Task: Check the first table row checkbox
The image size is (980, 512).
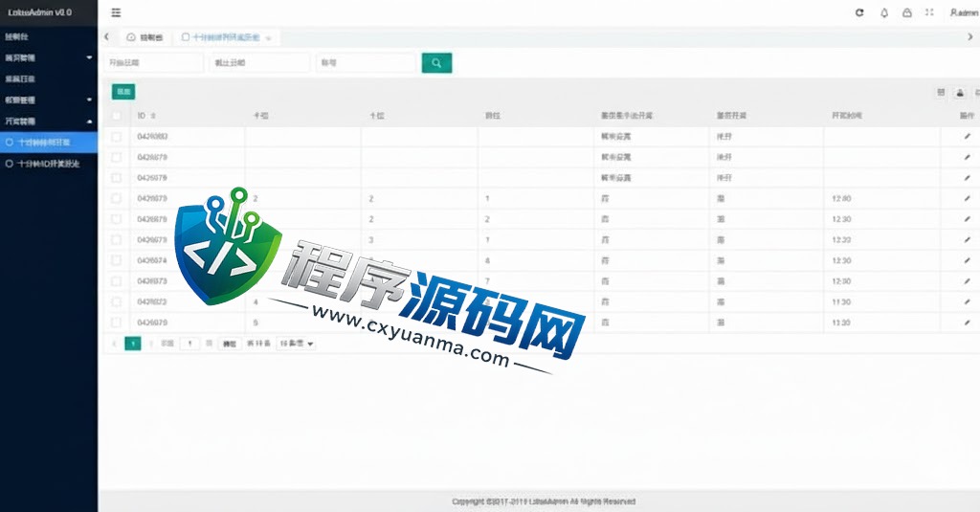Action: pos(116,136)
